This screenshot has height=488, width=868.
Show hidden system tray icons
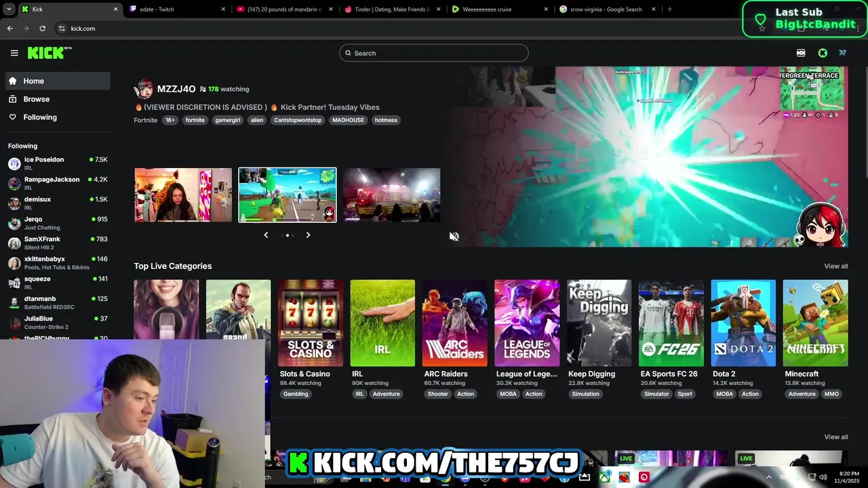coord(768,477)
